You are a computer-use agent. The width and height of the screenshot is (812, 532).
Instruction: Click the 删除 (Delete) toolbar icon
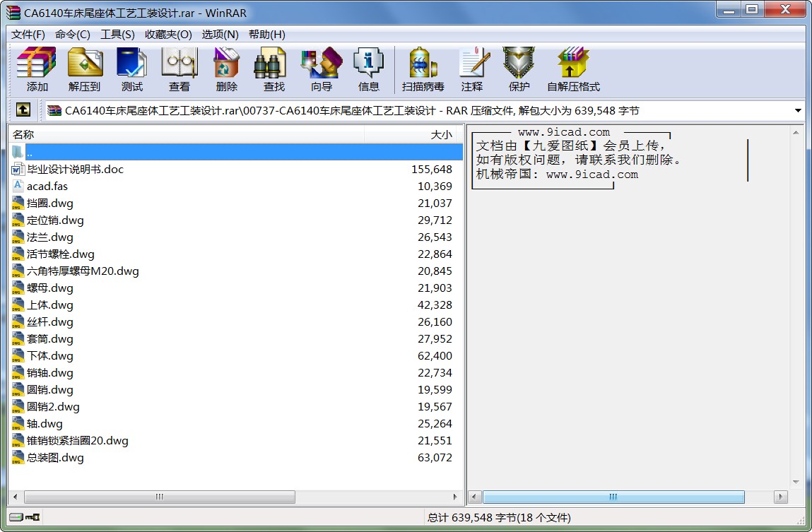[x=225, y=69]
